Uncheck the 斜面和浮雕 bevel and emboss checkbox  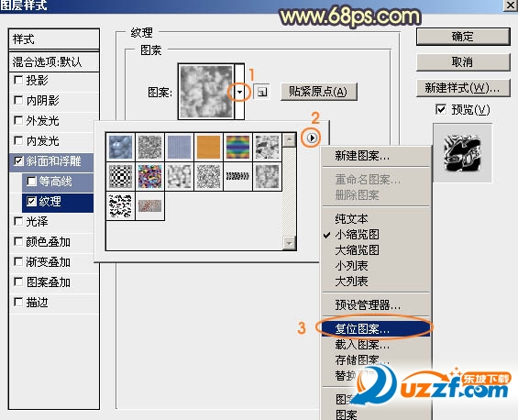18,160
